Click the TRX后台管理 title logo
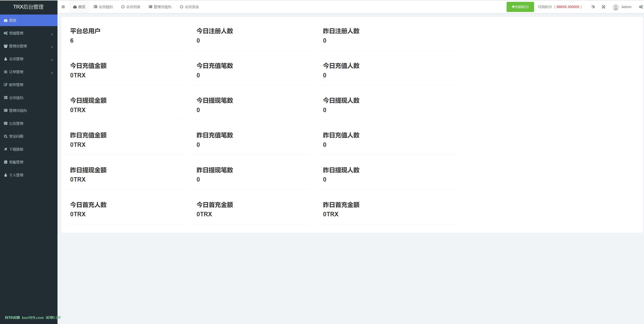644x324 pixels. pos(28,7)
